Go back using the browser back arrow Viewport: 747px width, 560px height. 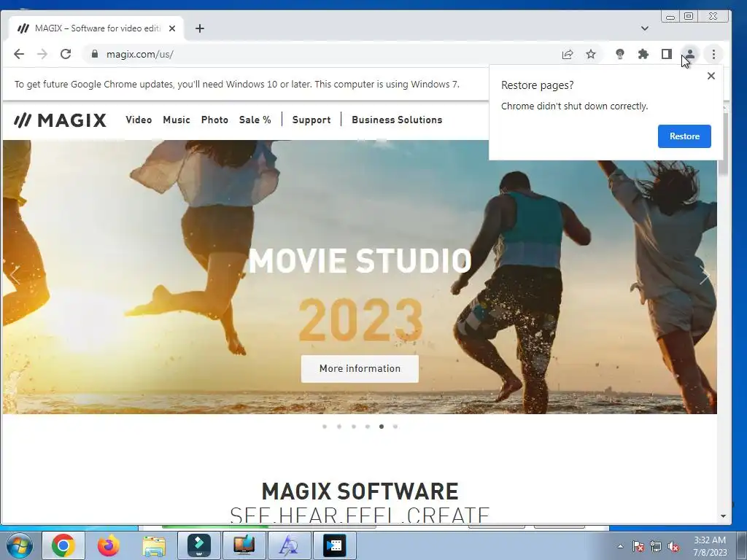pyautogui.click(x=19, y=54)
